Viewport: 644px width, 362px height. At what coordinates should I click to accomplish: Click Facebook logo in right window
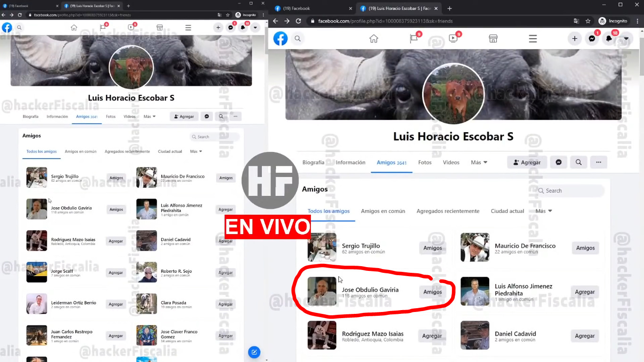pyautogui.click(x=280, y=39)
